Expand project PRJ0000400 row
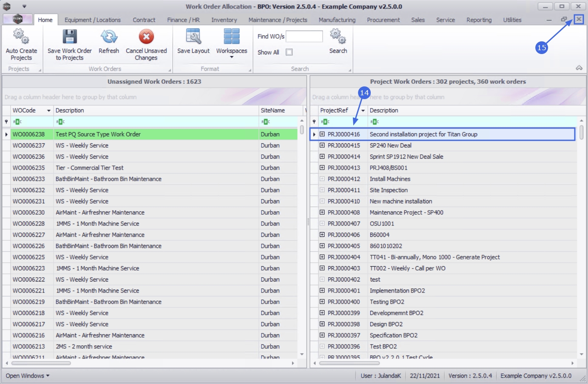 322,302
